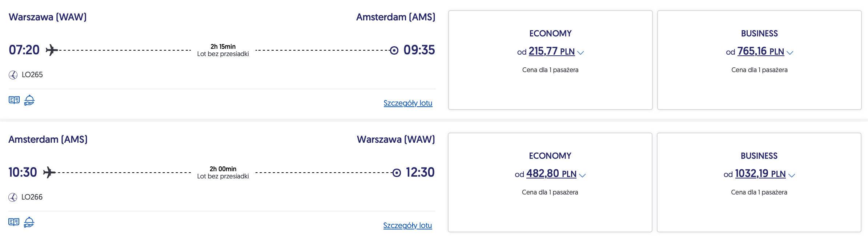Screen dimensions: 868x240
Task: Click the newspaper icon for flight LO266
Action: tap(14, 222)
